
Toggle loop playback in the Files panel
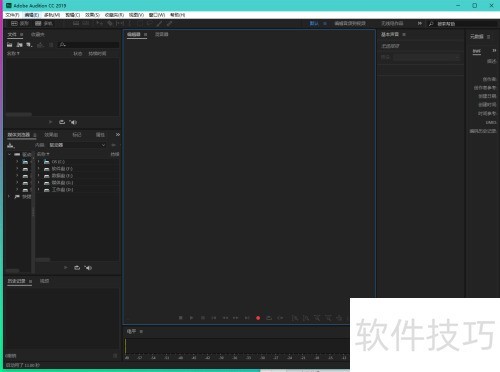coord(62,122)
